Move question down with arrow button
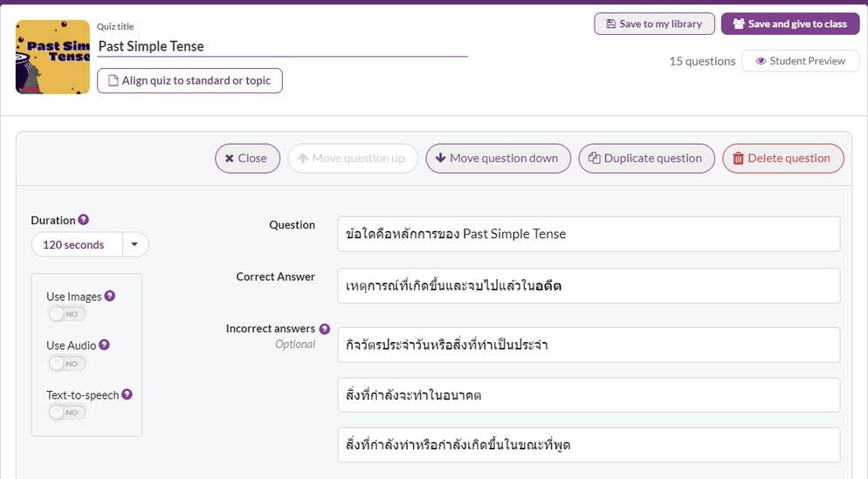 point(499,158)
